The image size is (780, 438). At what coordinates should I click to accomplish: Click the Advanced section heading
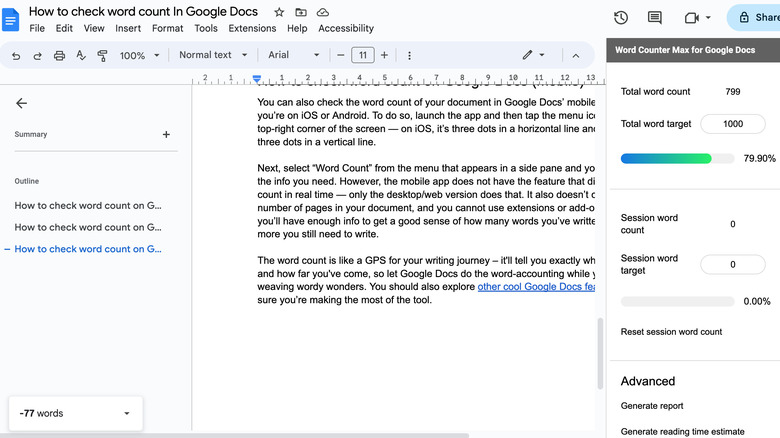point(648,381)
